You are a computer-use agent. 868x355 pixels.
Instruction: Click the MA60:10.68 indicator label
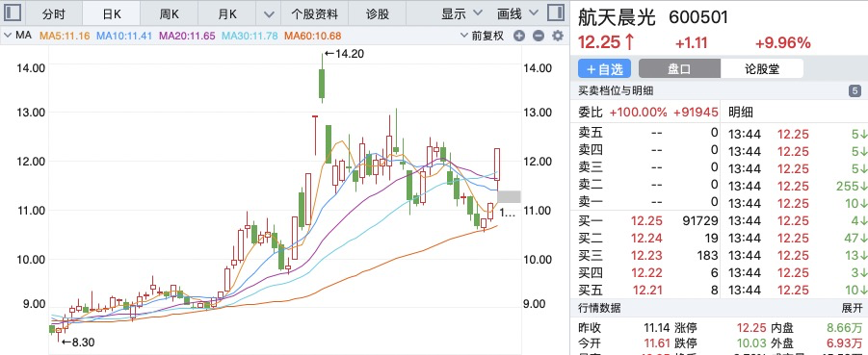coord(312,36)
